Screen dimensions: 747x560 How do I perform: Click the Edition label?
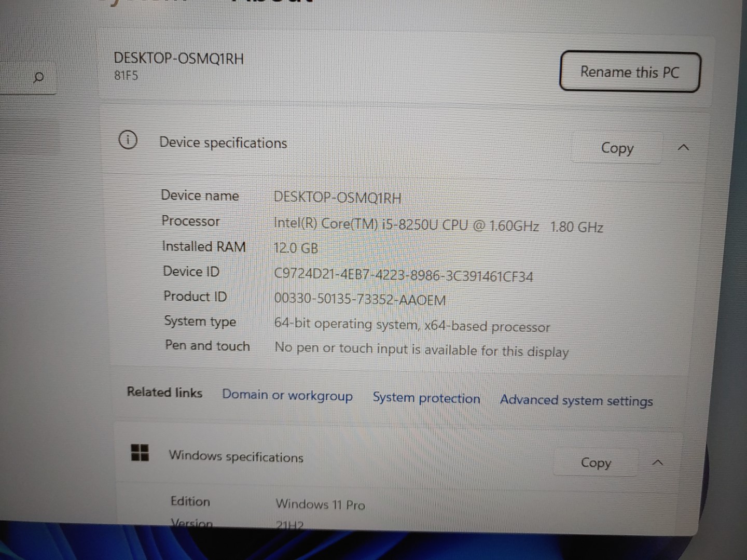coord(190,501)
